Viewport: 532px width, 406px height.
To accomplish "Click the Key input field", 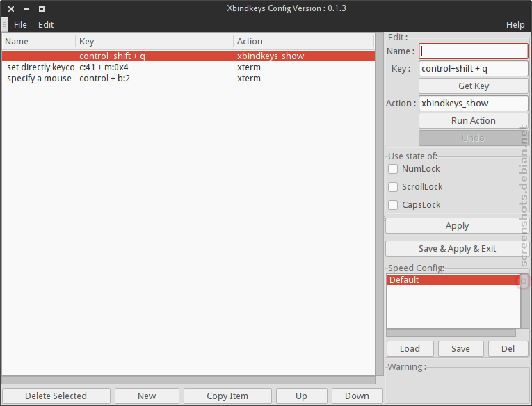I will (474, 69).
